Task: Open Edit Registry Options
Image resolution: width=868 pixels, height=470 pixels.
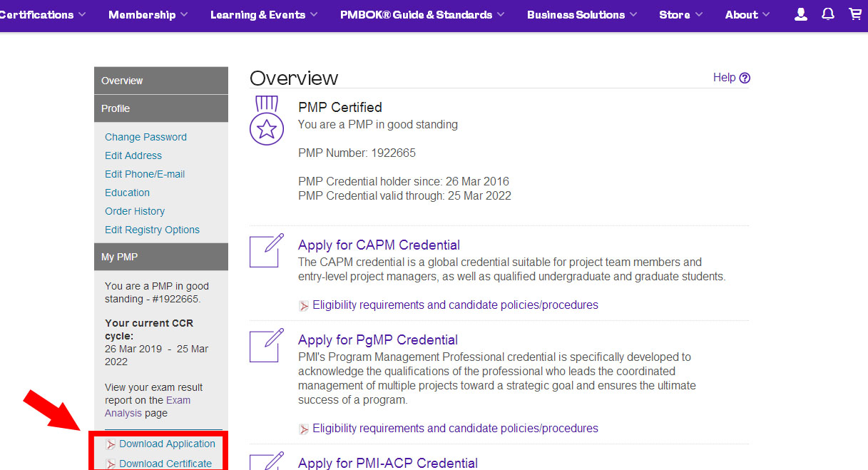Action: click(152, 230)
